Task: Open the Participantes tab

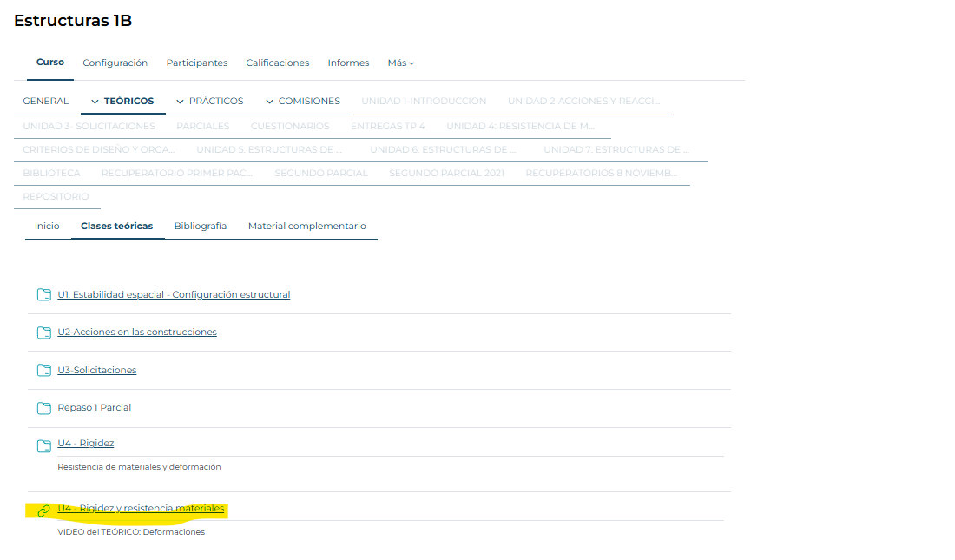Action: click(x=197, y=63)
